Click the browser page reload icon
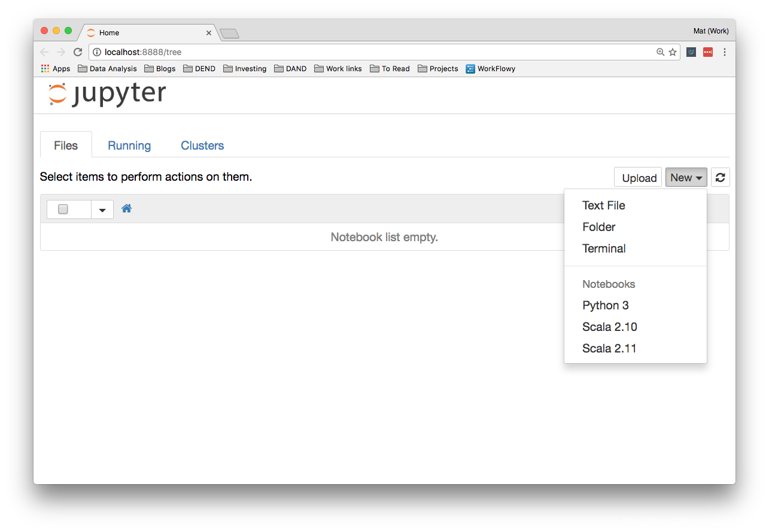 point(78,51)
